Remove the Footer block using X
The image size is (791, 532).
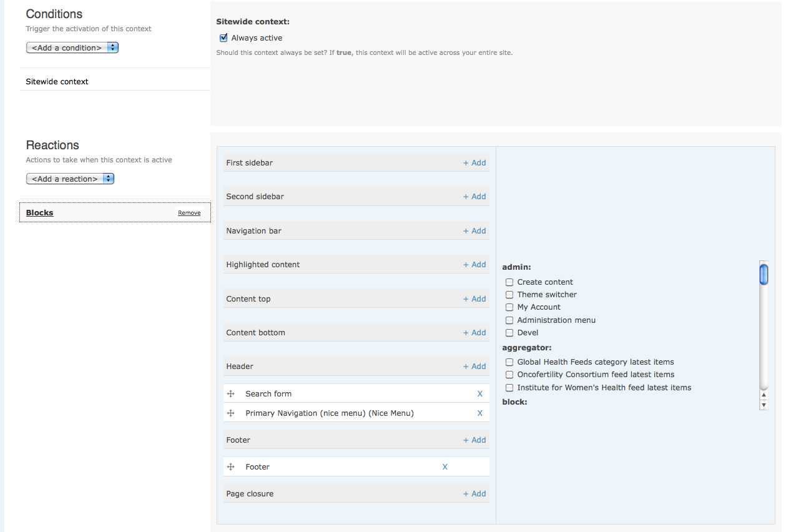[445, 467]
